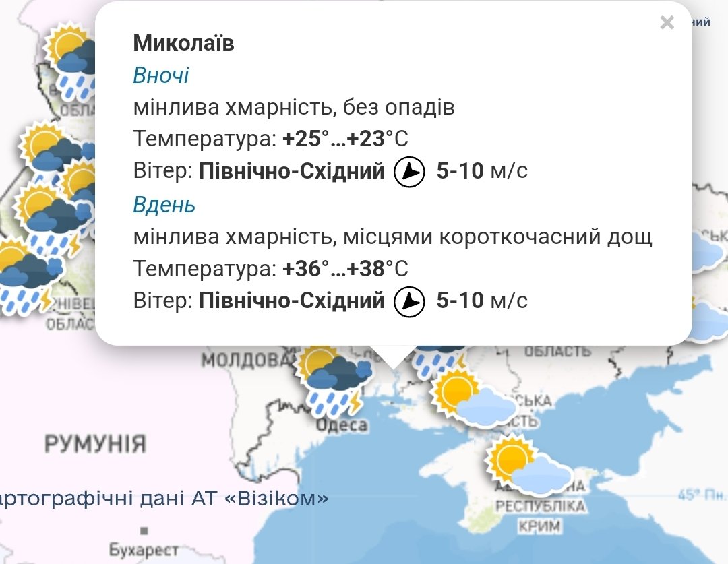Click the sun-cloud icon east of Odesa
The image size is (728, 564).
(473, 400)
